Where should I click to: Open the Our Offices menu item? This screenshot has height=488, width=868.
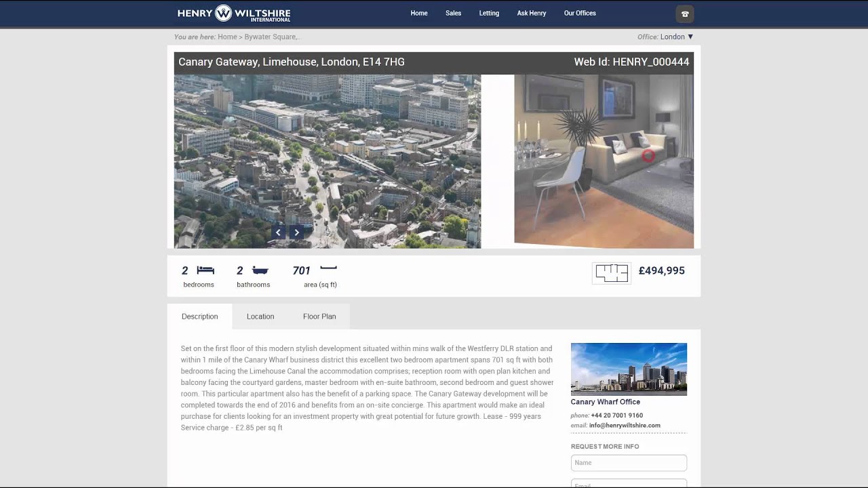click(580, 13)
